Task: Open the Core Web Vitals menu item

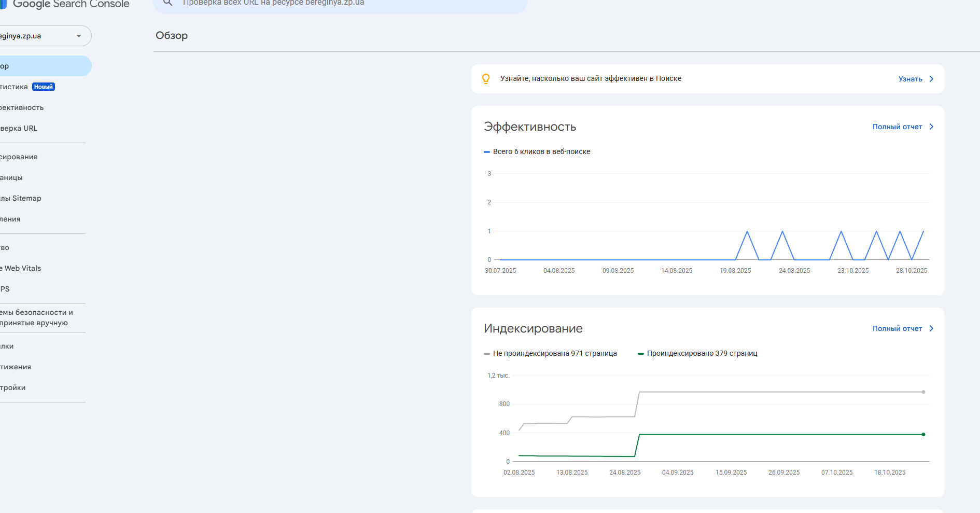Action: [x=22, y=268]
